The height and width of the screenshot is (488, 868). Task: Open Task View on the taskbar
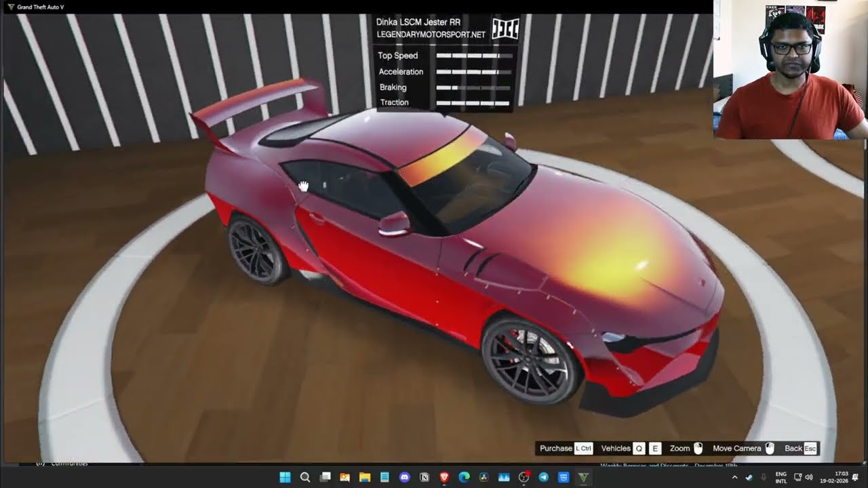[x=325, y=477]
